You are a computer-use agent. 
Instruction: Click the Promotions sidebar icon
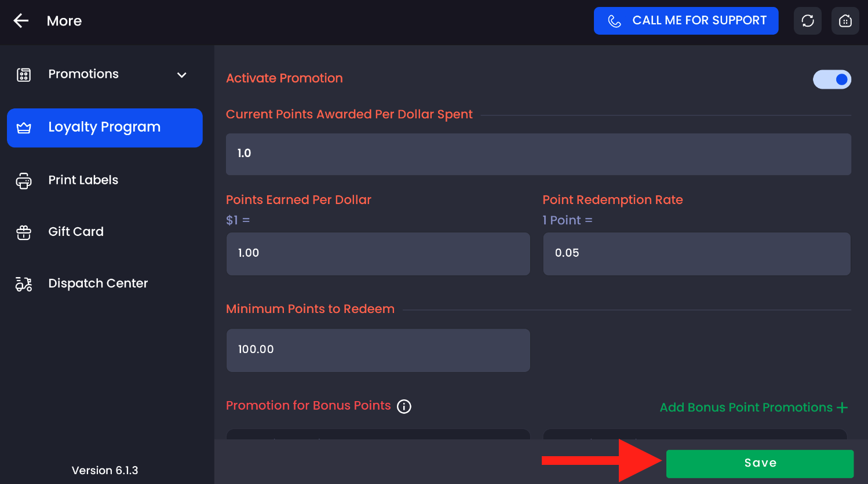point(24,75)
